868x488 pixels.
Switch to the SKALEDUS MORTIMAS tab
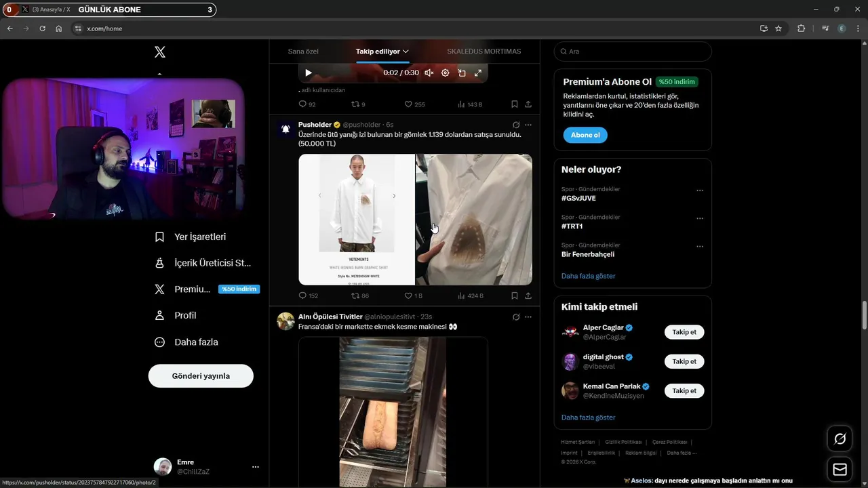click(x=484, y=52)
